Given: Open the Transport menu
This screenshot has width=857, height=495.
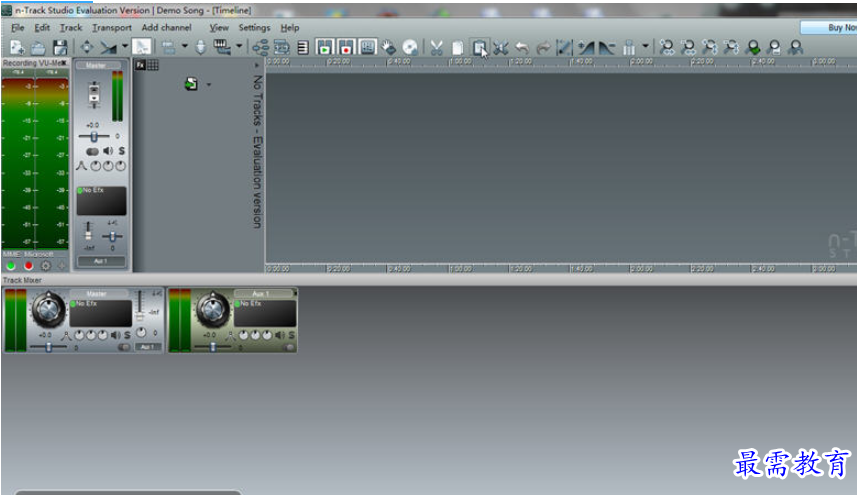Looking at the screenshot, I should (112, 27).
